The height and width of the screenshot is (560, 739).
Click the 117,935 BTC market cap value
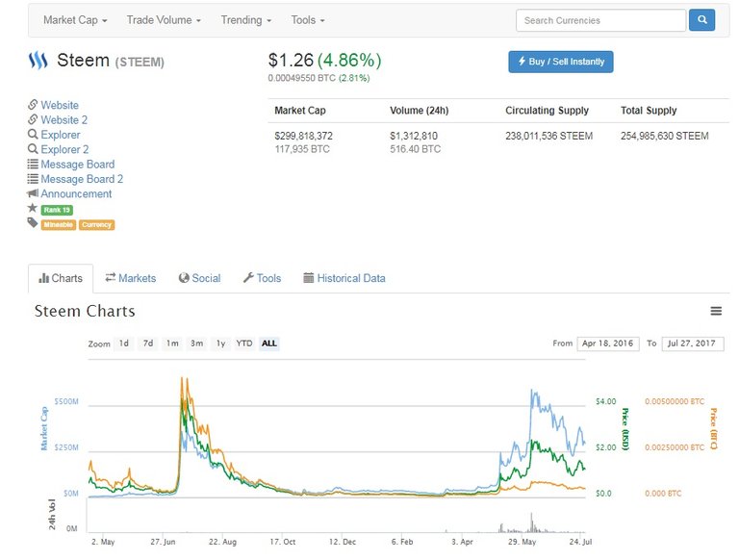tap(302, 149)
